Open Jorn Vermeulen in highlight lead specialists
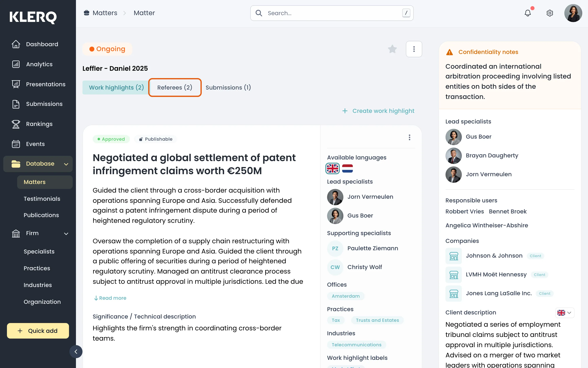The width and height of the screenshot is (588, 368). click(x=360, y=197)
